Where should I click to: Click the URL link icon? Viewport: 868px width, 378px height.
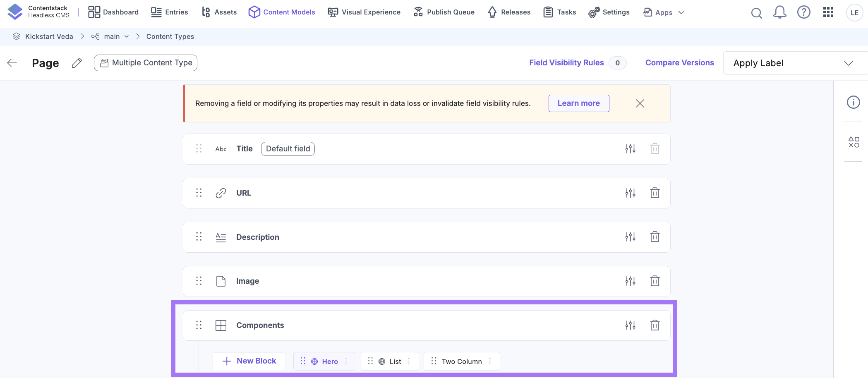coord(221,193)
